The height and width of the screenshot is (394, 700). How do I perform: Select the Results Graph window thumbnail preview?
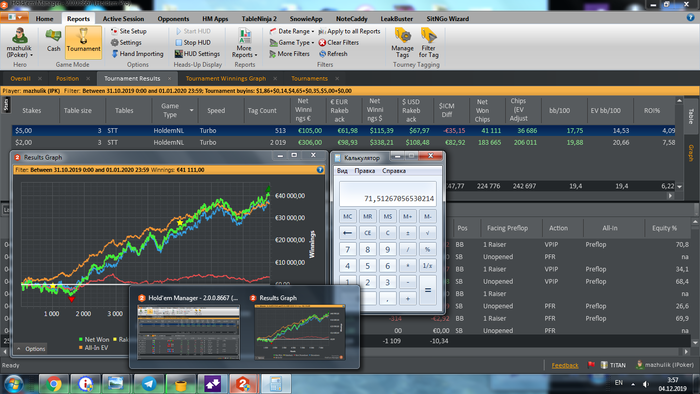(300, 332)
